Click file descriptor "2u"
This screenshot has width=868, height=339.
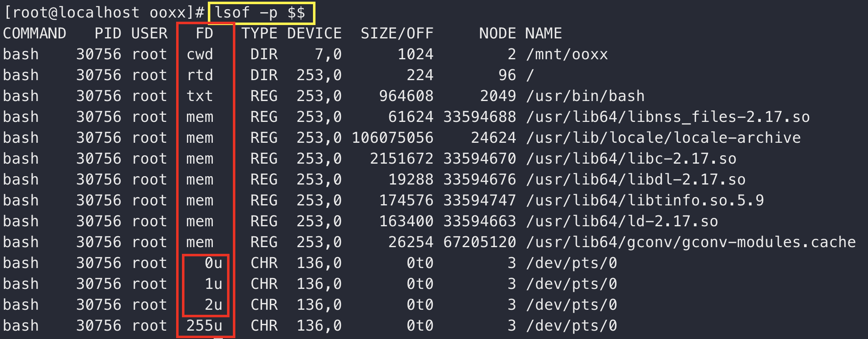coord(213,305)
